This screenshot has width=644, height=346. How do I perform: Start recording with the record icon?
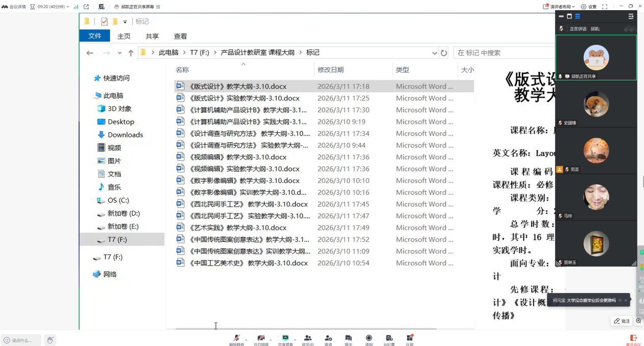(x=369, y=338)
